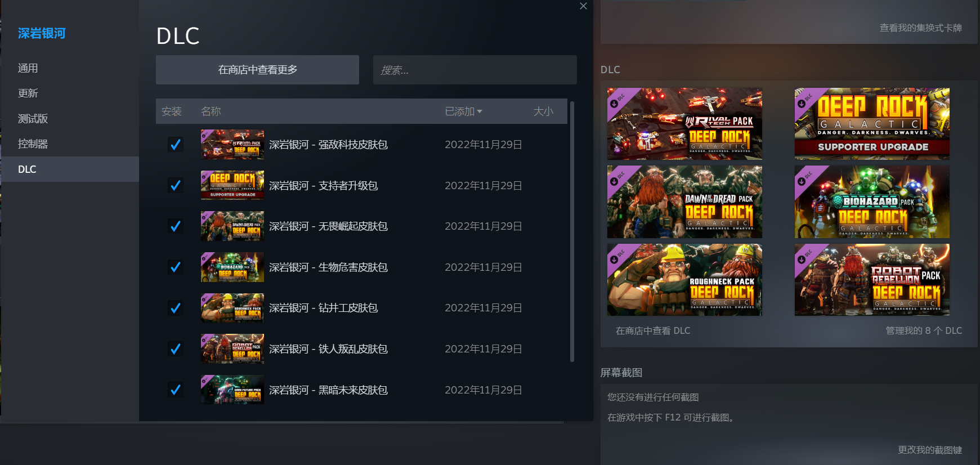Click download badge icon on Roughneck card

point(614,260)
